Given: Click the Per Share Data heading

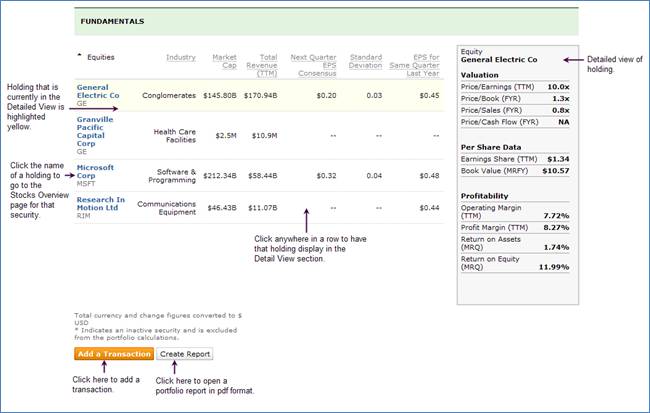Looking at the screenshot, I should [491, 147].
